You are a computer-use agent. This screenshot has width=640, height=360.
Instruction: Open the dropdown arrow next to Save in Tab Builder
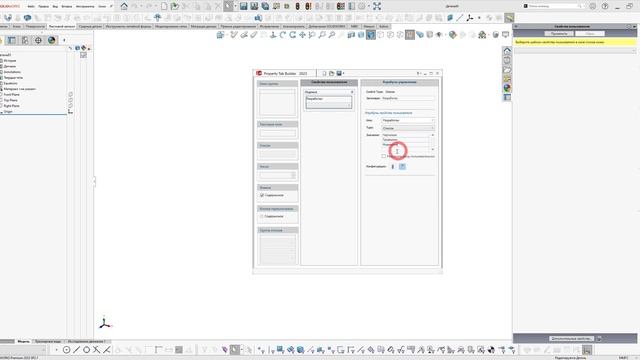(x=344, y=73)
